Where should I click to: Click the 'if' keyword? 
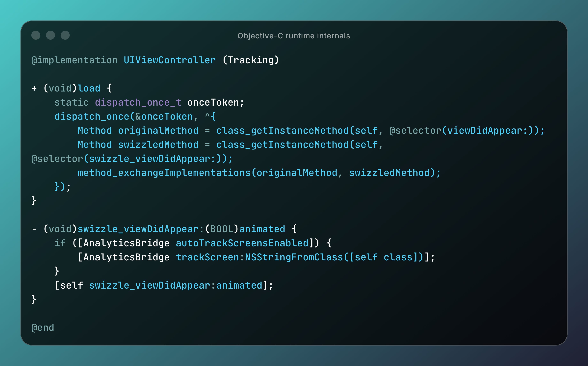(x=60, y=243)
